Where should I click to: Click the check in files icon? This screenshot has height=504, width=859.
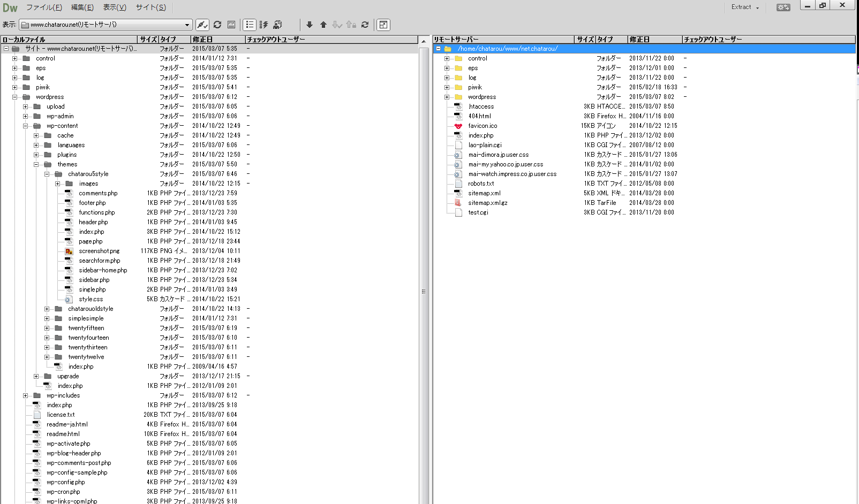coord(351,25)
